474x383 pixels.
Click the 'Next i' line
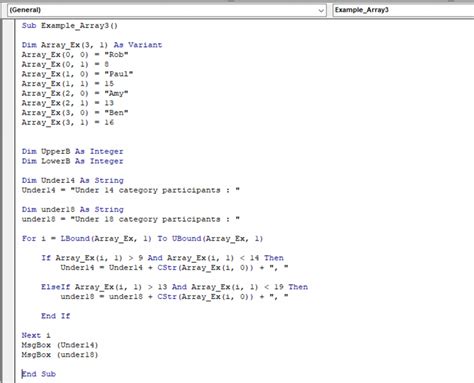click(x=36, y=335)
